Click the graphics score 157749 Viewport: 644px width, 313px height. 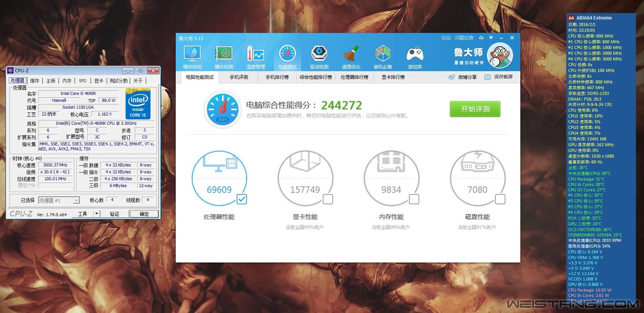(305, 190)
